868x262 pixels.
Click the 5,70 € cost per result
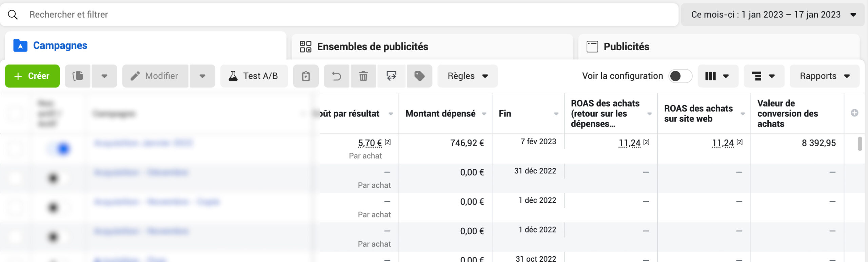point(370,143)
